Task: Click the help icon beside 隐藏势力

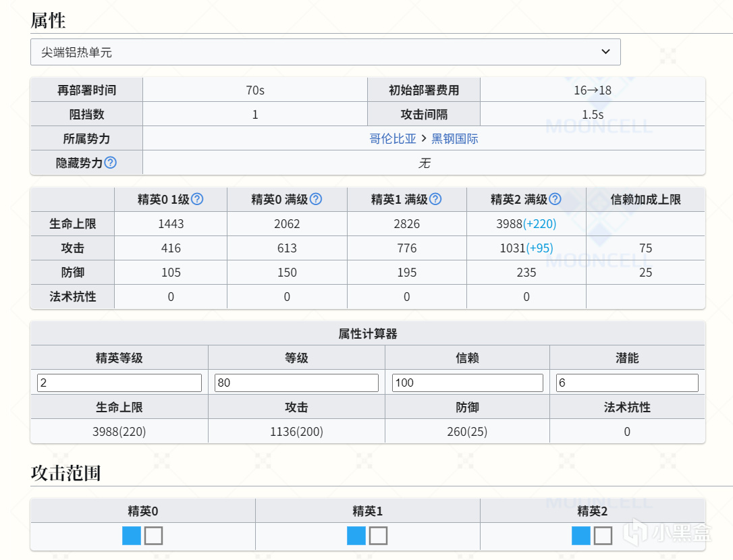Action: (x=110, y=163)
